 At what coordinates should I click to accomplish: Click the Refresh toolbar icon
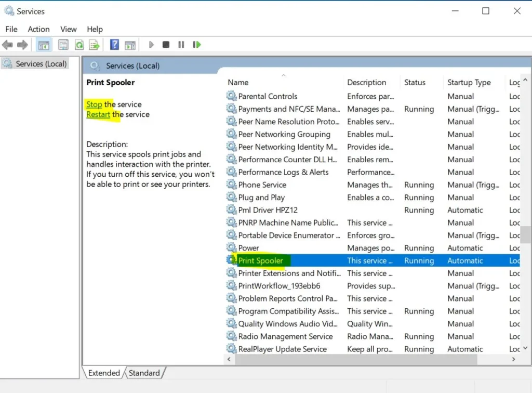79,45
